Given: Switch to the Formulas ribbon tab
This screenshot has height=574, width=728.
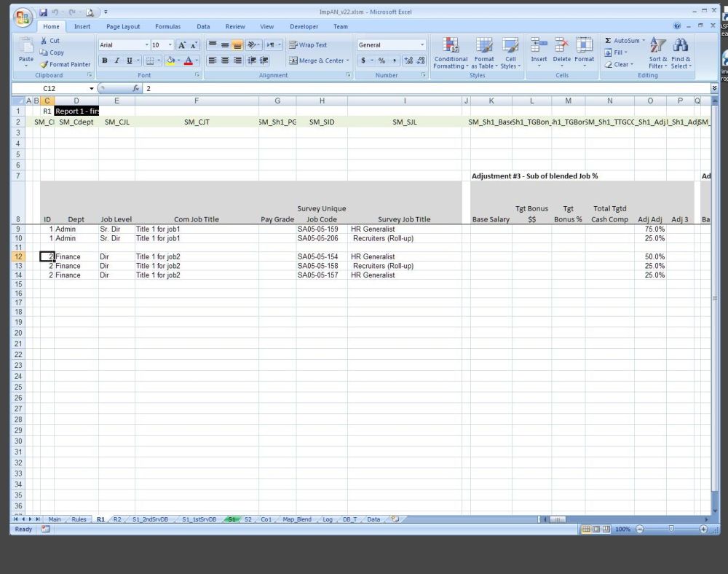Looking at the screenshot, I should pos(167,26).
